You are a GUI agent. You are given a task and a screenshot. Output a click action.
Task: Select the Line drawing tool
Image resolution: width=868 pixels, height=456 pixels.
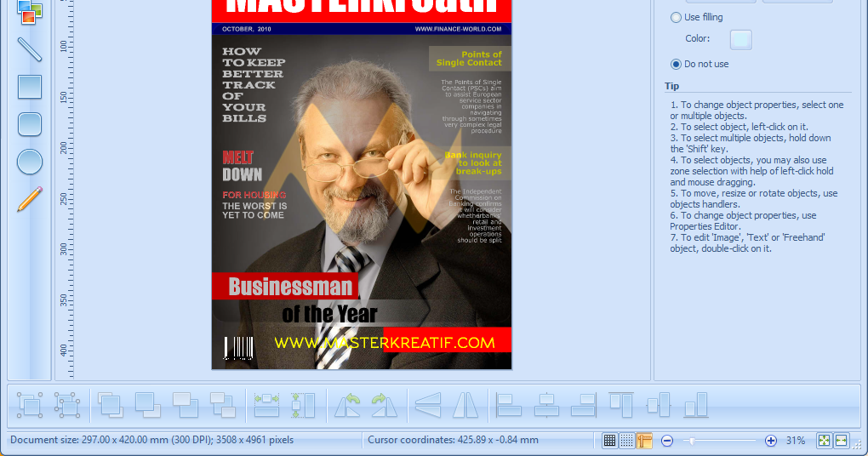click(29, 49)
